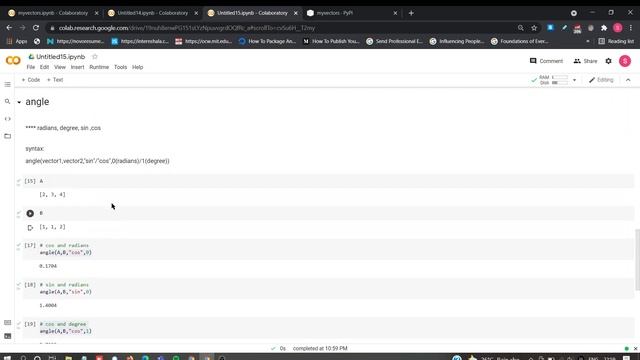640x360 pixels.
Task: Open the Files folder sidebar icon
Action: 7,136
